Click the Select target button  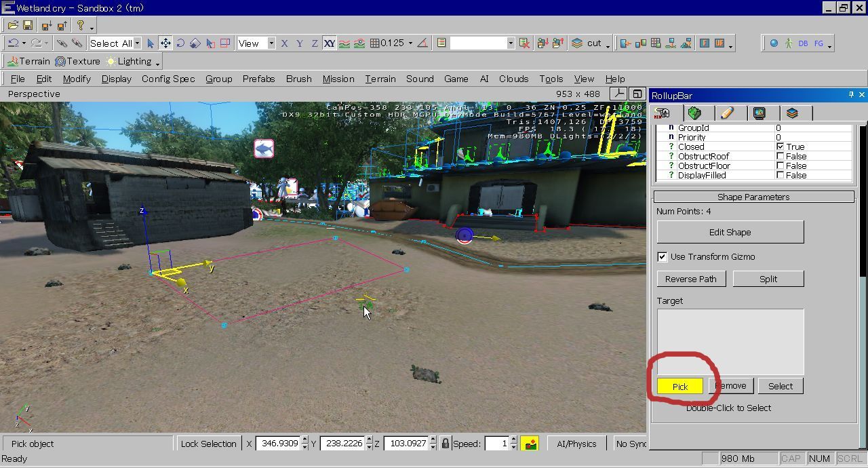click(x=781, y=386)
